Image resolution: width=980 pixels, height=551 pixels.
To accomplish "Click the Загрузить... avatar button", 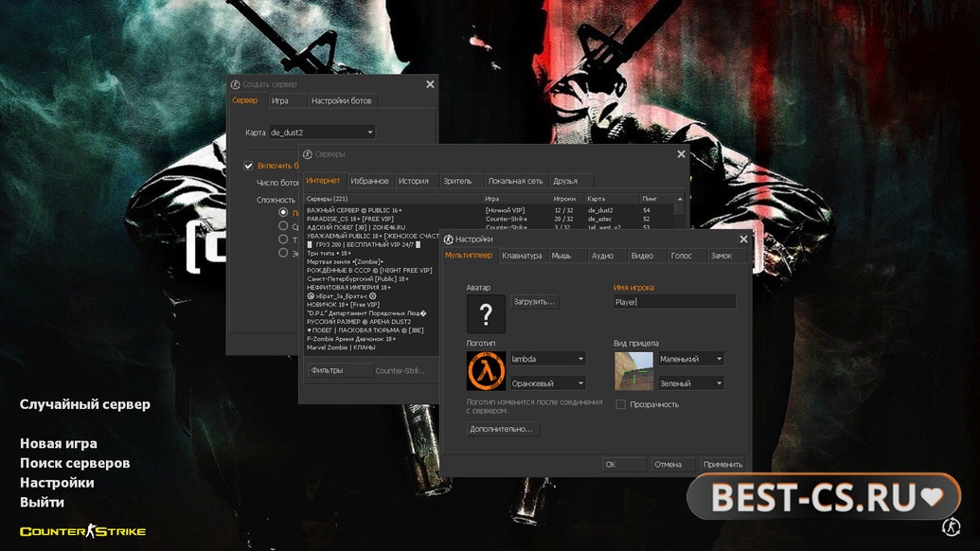I will [534, 302].
